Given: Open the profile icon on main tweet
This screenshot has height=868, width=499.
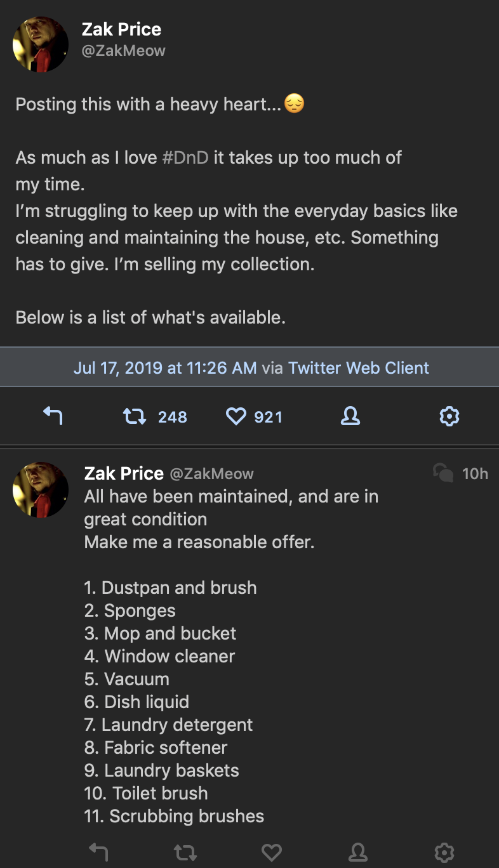Looking at the screenshot, I should click(x=350, y=416).
